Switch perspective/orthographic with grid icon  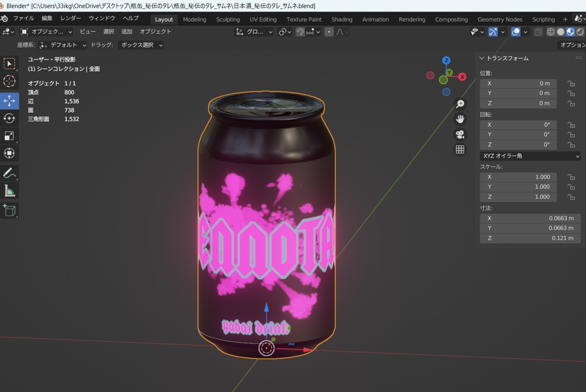(x=460, y=149)
